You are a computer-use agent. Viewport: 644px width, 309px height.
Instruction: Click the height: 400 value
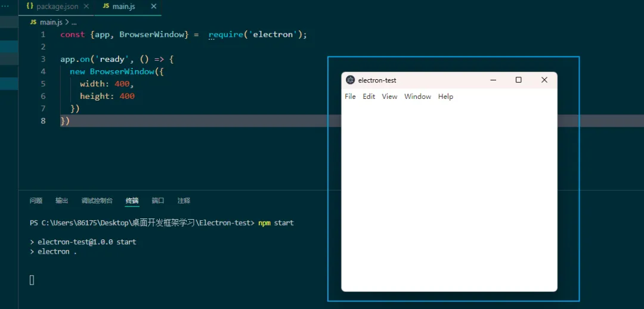point(127,96)
